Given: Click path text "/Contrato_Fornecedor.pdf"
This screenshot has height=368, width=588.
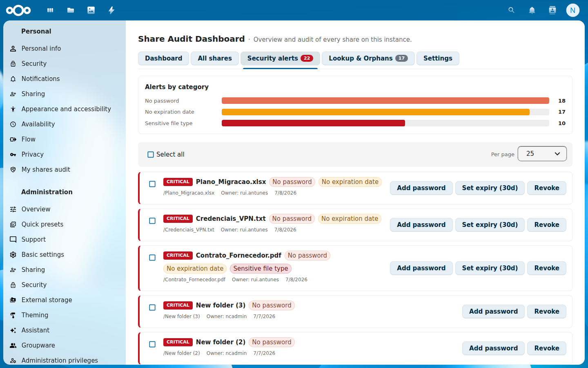Looking at the screenshot, I should pos(194,280).
